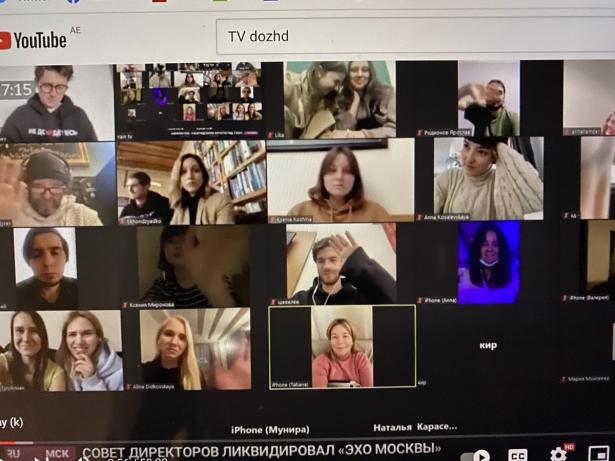Click the YouTube logo to go home

33,40
